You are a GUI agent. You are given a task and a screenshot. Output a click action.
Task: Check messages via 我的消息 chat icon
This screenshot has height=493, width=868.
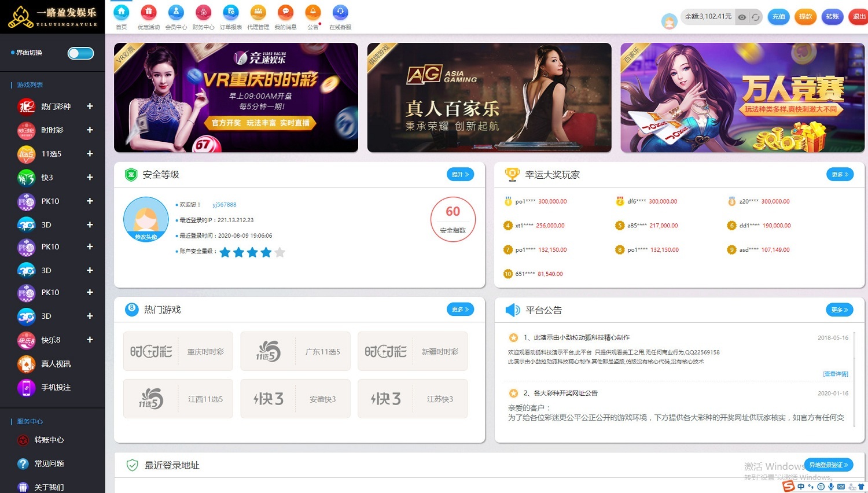point(285,13)
